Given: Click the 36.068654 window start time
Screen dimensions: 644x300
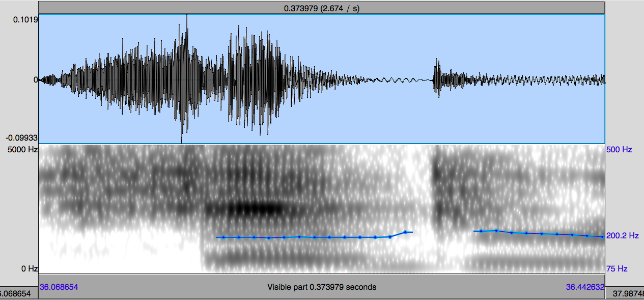Looking at the screenshot, I should (59, 287).
